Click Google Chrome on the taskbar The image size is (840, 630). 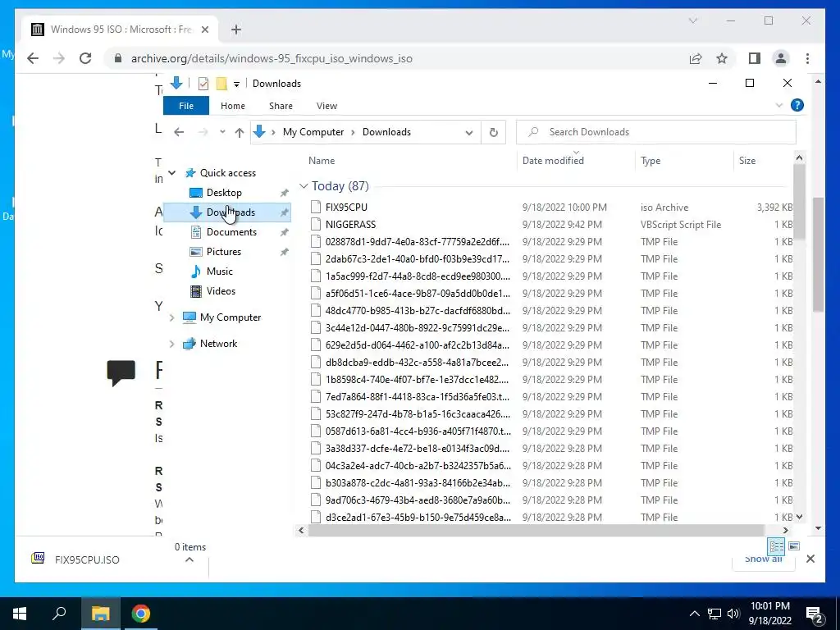pos(141,614)
